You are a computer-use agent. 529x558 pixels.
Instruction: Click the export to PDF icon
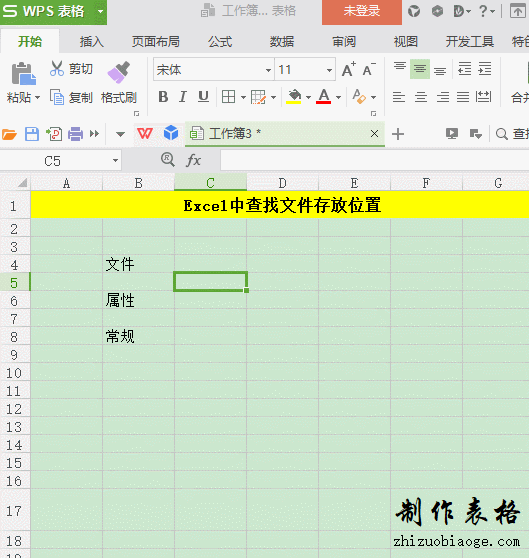click(x=54, y=134)
